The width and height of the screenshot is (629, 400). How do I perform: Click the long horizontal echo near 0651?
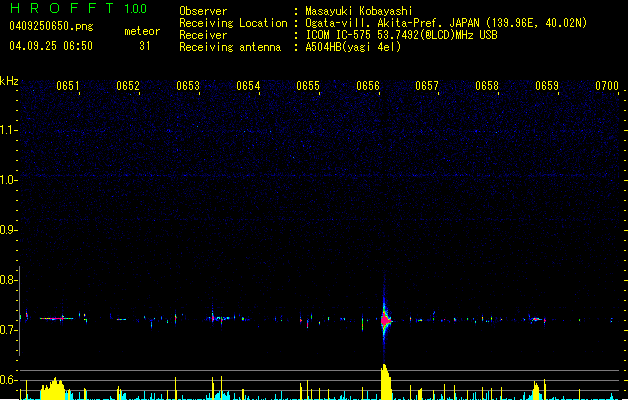coord(57,319)
